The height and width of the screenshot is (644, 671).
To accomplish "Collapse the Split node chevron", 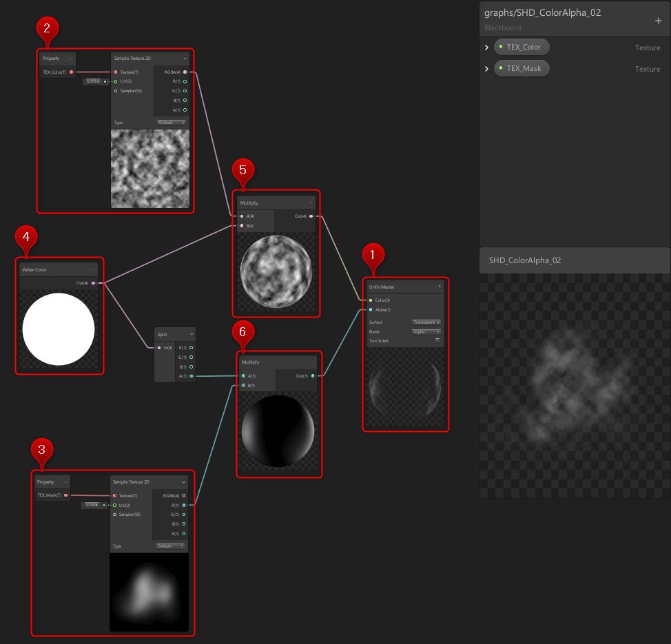I will click(192, 334).
